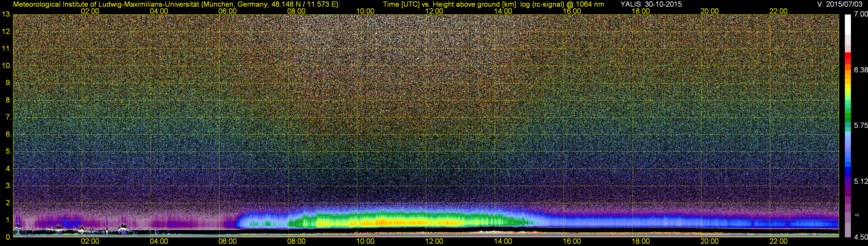Pick 06:00 on the bottom time axis
Viewport: 868px width, 246px height.
point(227,242)
